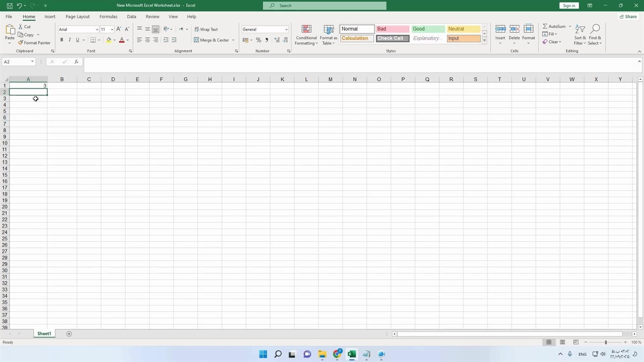Screen dimensions: 644x362
Task: Toggle Italic formatting
Action: pyautogui.click(x=69, y=40)
